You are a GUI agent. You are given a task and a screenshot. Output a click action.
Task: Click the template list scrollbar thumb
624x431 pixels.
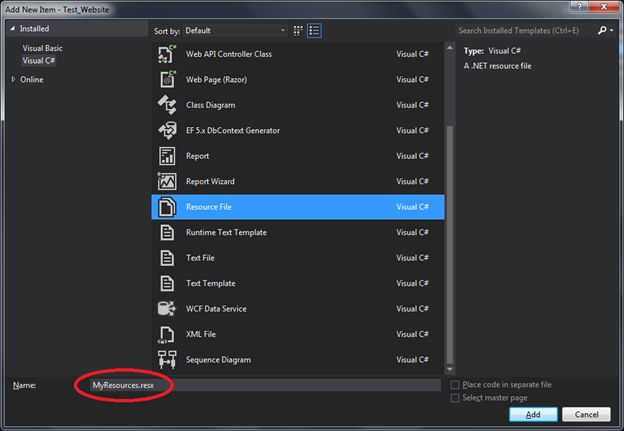point(450,244)
